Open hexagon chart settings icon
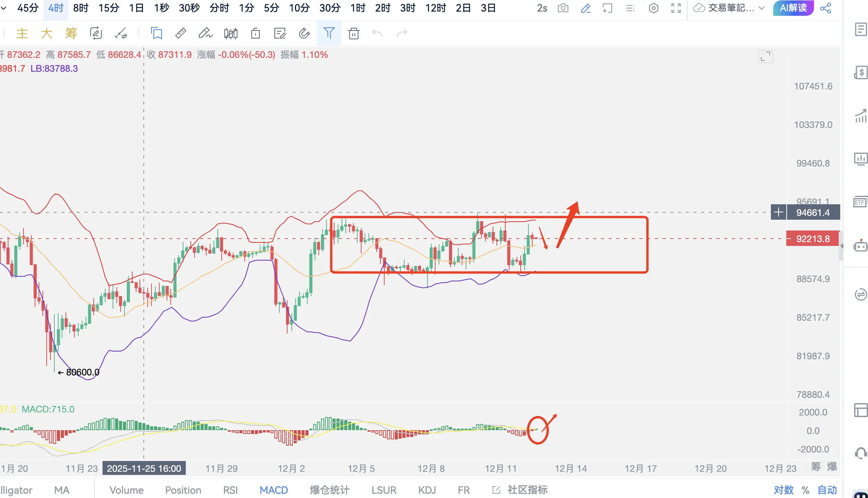Viewport: 868px width, 498px height. (x=654, y=8)
